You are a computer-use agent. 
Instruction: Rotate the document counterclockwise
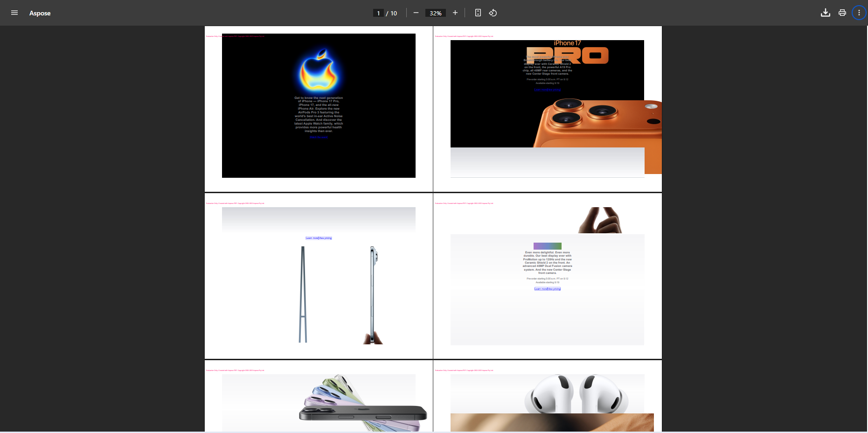coord(493,13)
